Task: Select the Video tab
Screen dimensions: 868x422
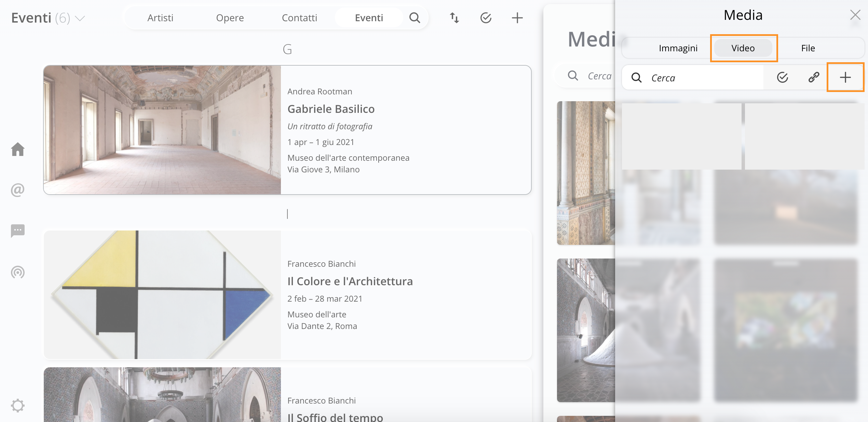Action: [x=743, y=48]
